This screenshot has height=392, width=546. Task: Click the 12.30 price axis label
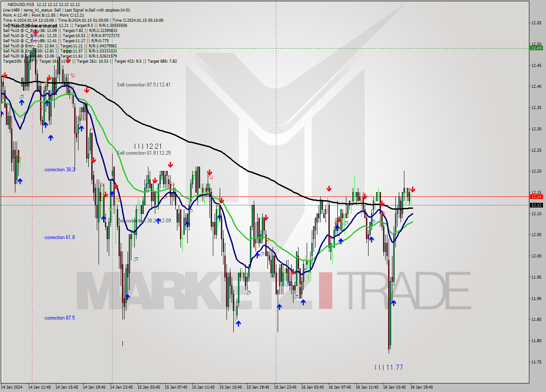click(x=536, y=129)
